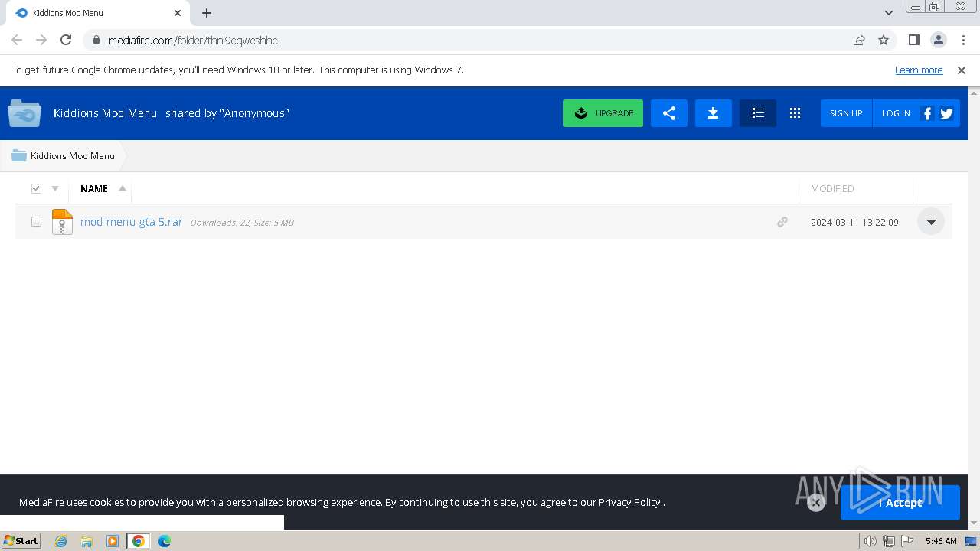The height and width of the screenshot is (551, 980).
Task: Click the MediaFire folder logo icon
Action: click(x=24, y=113)
